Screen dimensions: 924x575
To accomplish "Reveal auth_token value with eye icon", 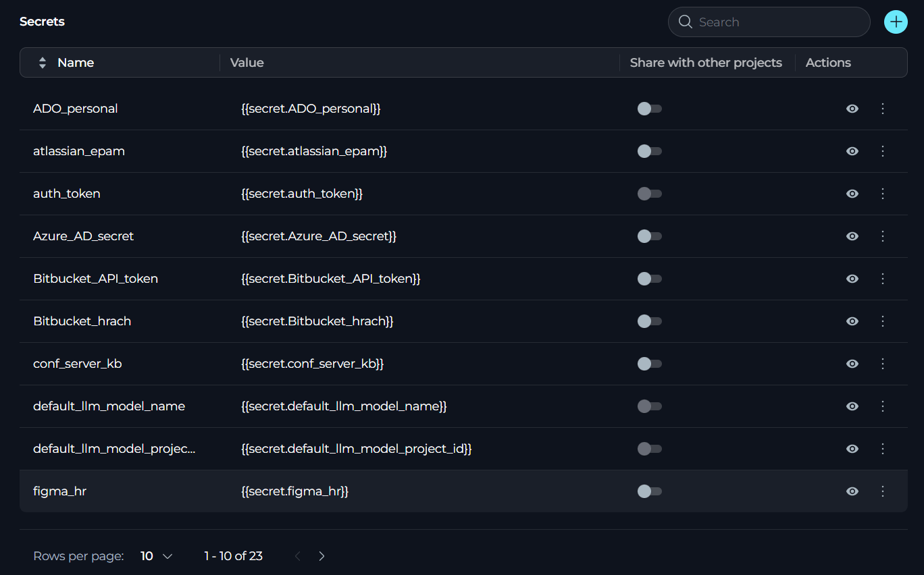I will click(x=852, y=194).
